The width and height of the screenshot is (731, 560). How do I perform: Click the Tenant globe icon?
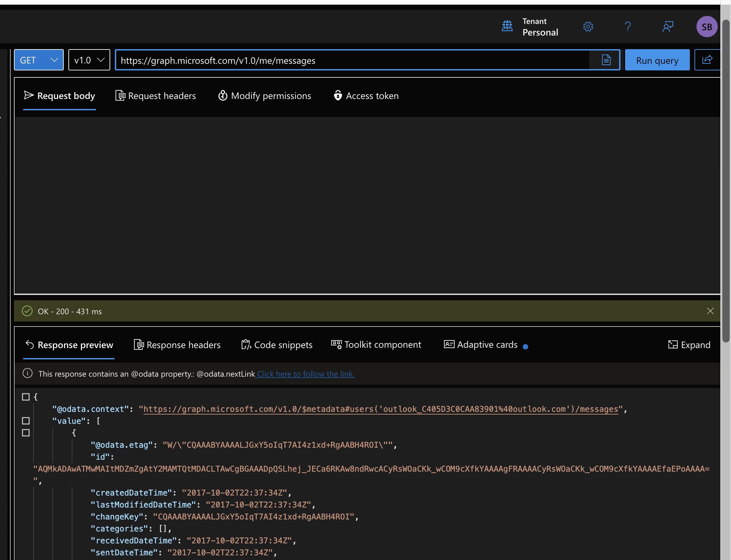pyautogui.click(x=507, y=26)
